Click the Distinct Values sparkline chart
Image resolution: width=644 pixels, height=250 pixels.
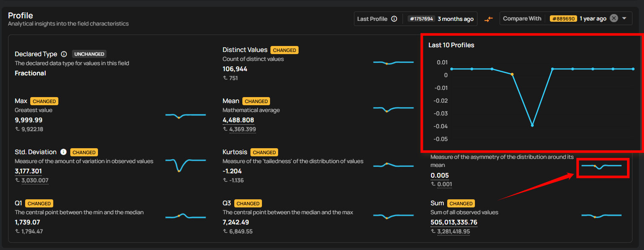[x=393, y=63]
